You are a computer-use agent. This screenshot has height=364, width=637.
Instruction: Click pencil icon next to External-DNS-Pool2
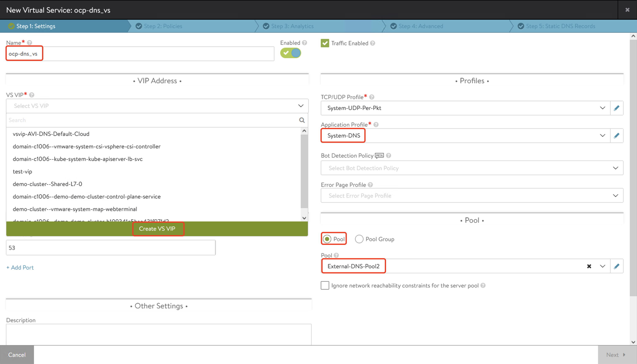[x=617, y=266]
